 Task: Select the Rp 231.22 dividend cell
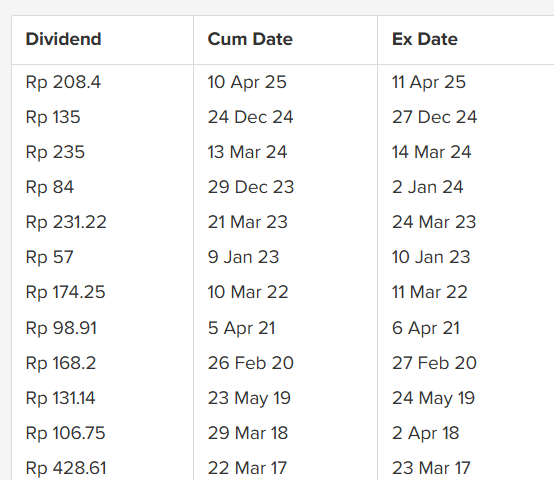[x=66, y=222]
